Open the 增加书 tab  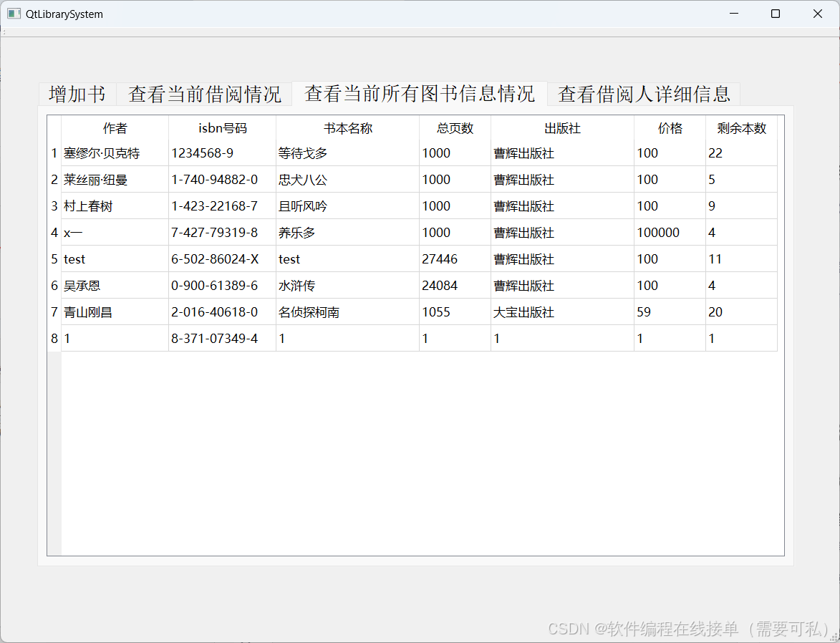77,95
